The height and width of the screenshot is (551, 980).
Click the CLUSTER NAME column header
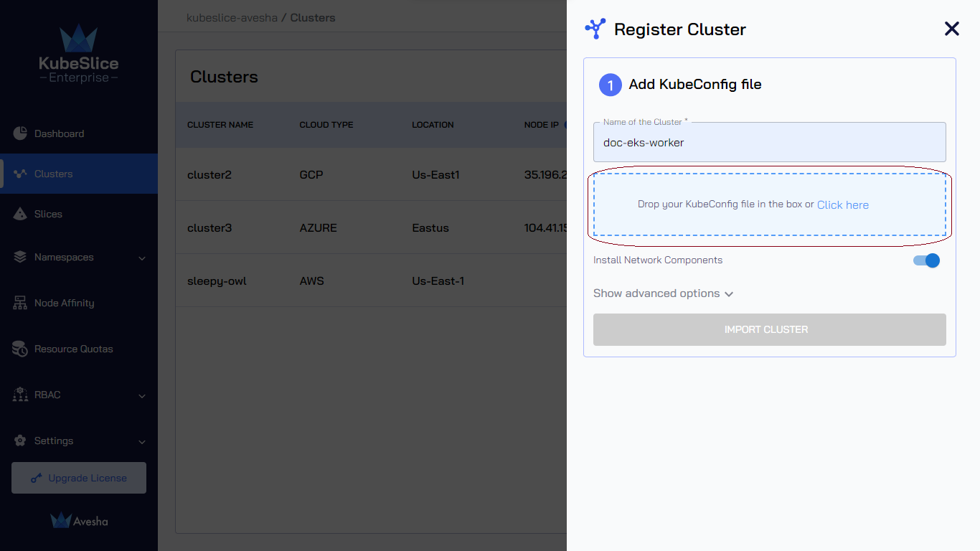(220, 125)
